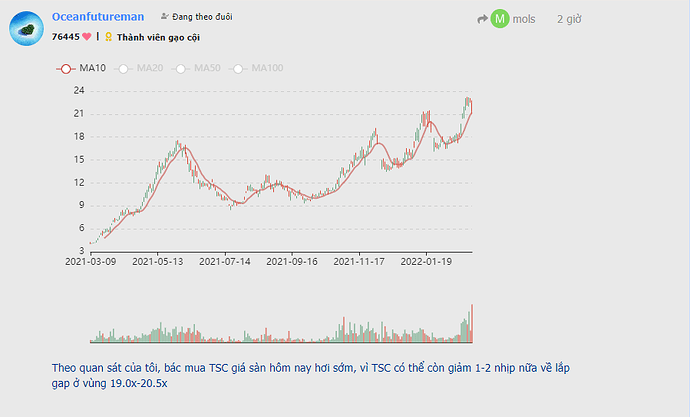Click the Thành viên gạo cội label
Viewport: 690px width, 417px height.
(x=158, y=37)
